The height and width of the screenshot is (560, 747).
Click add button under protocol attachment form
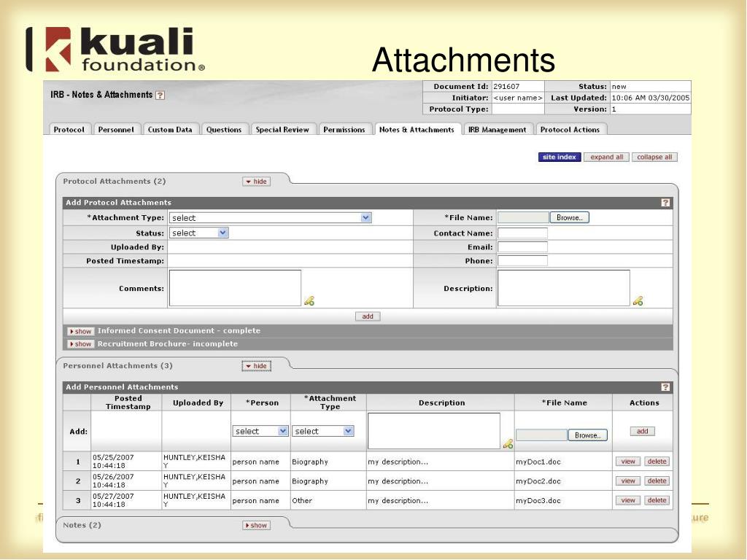pyautogui.click(x=368, y=316)
